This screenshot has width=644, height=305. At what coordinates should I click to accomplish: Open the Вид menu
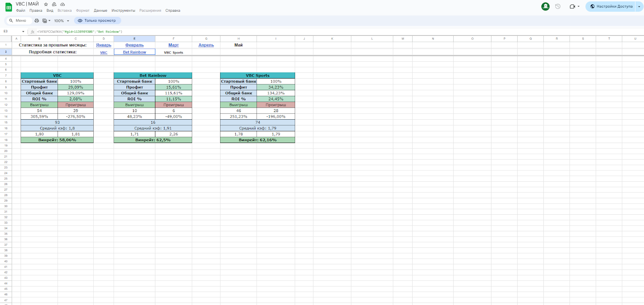coord(50,10)
